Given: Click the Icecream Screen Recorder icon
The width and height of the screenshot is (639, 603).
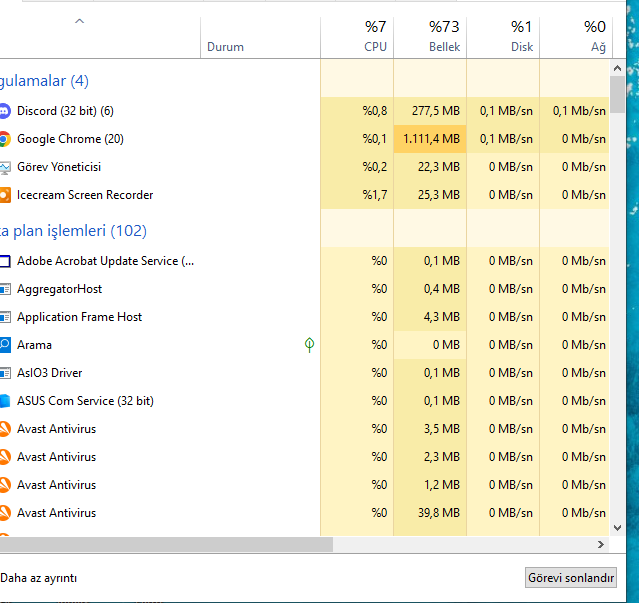Looking at the screenshot, I should (x=5, y=195).
